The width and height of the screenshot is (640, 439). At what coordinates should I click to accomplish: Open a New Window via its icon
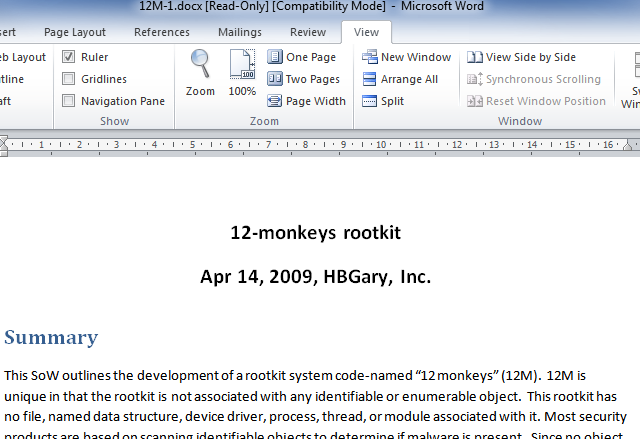coord(370,57)
